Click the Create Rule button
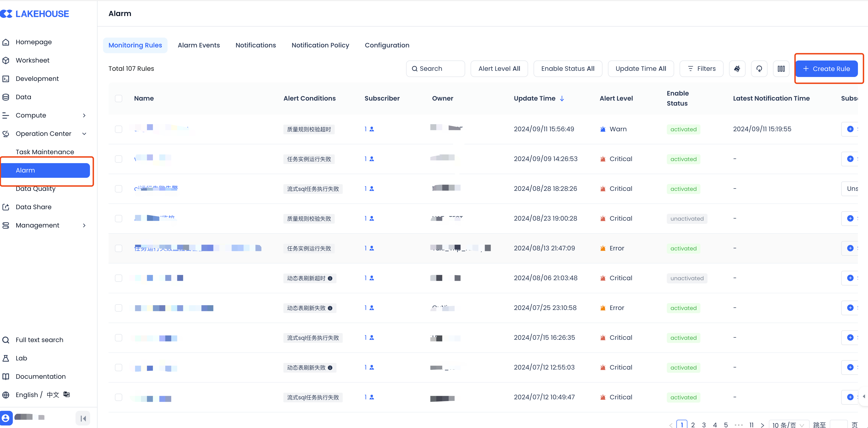 click(x=826, y=69)
